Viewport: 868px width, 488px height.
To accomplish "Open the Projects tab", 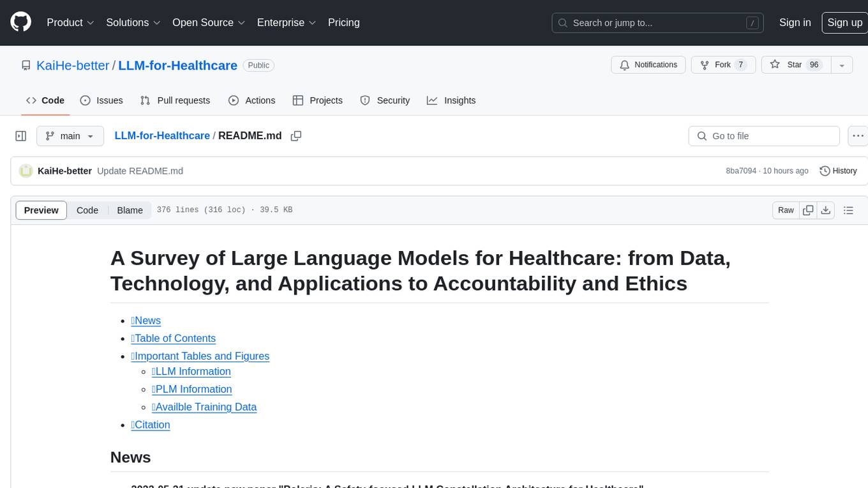I will pos(318,100).
